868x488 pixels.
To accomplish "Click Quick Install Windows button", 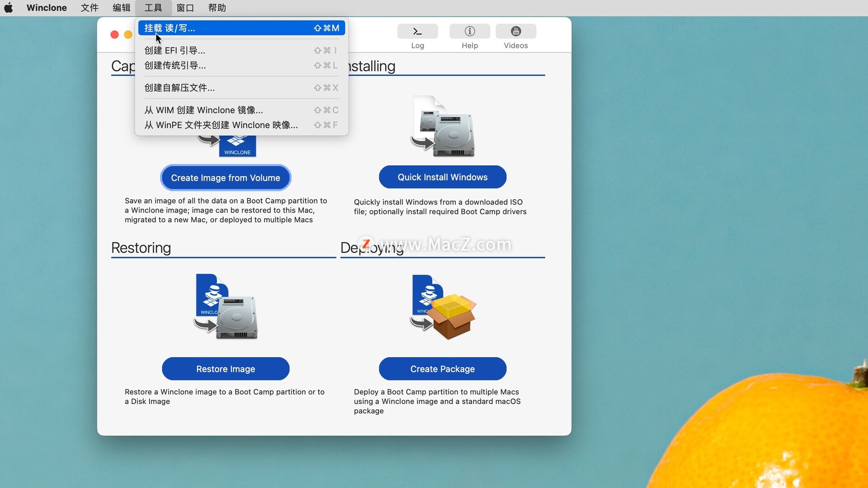I will point(443,177).
